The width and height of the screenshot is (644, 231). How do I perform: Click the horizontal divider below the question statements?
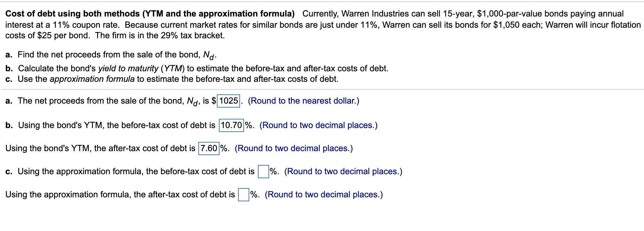point(322,89)
